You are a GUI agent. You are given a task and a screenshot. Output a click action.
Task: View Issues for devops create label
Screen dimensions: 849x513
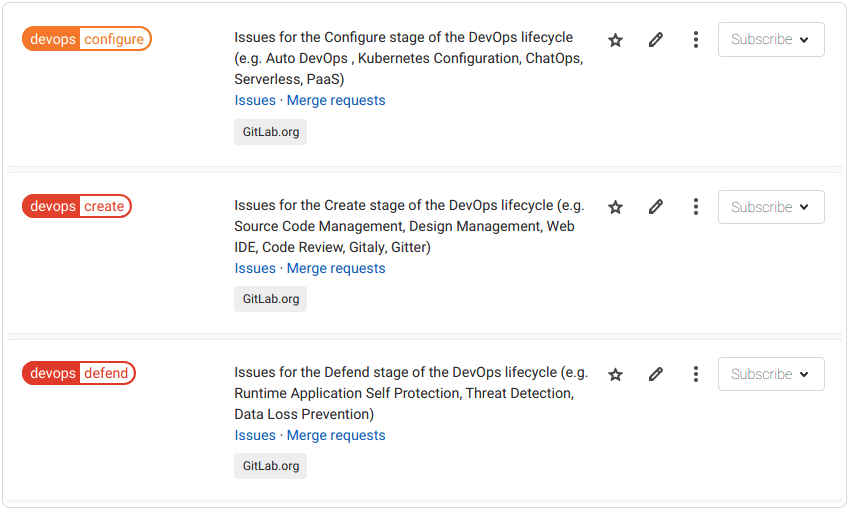click(x=255, y=268)
